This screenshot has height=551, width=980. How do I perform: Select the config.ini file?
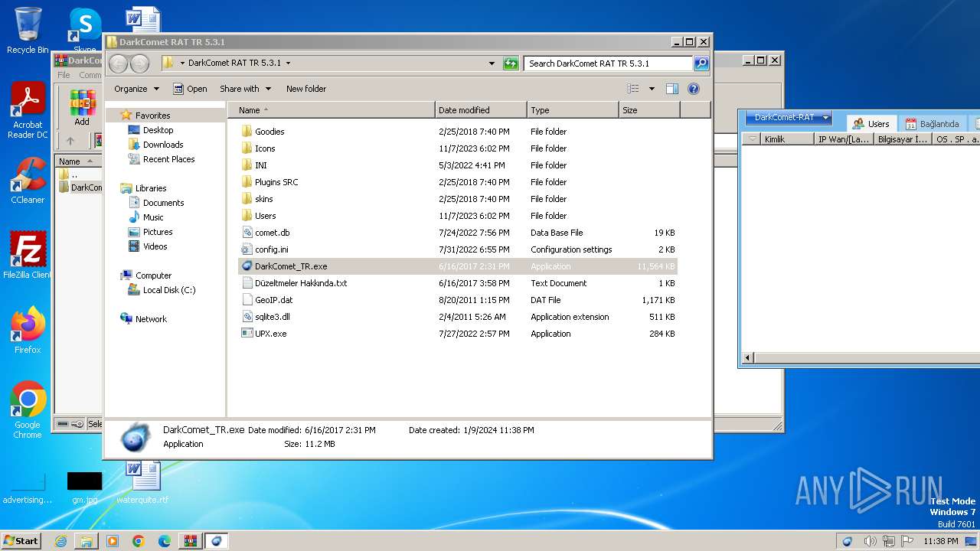[271, 249]
